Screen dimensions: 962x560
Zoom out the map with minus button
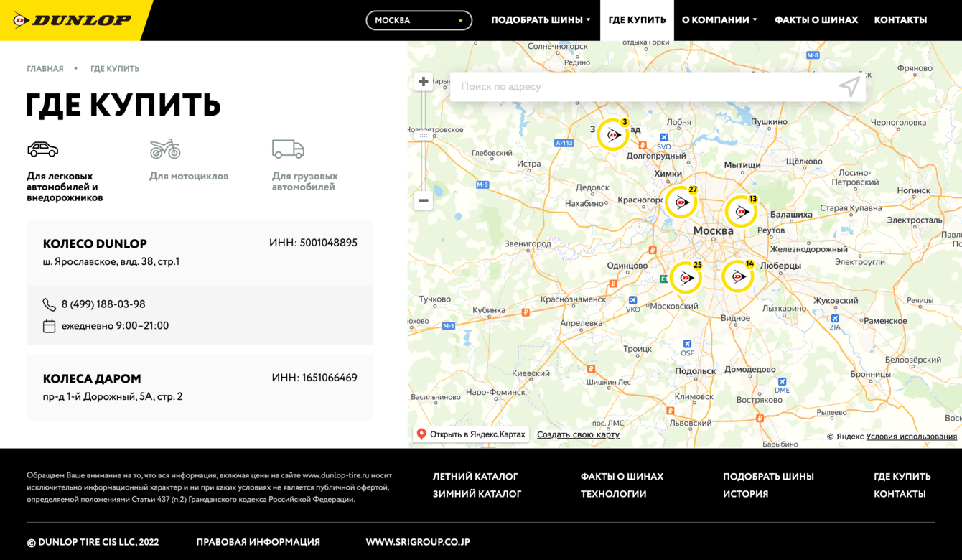tap(424, 200)
